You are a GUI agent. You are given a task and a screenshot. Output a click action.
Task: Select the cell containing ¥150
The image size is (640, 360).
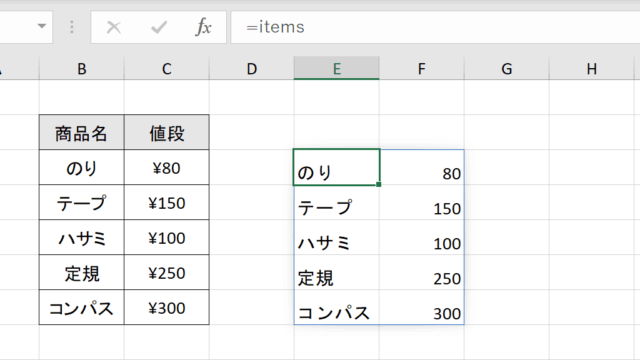click(167, 202)
